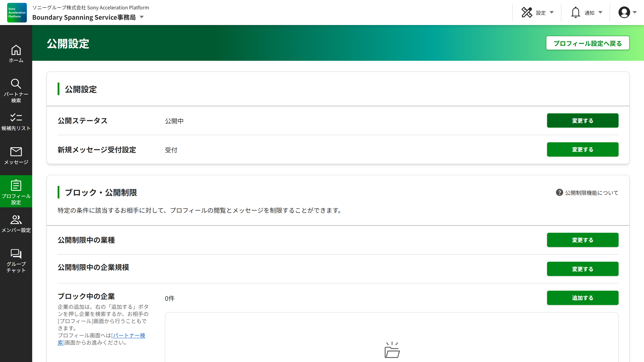Screen dimensions: 644x362
Task: Change 公開ステータス with 変更する button
Action: point(583,120)
